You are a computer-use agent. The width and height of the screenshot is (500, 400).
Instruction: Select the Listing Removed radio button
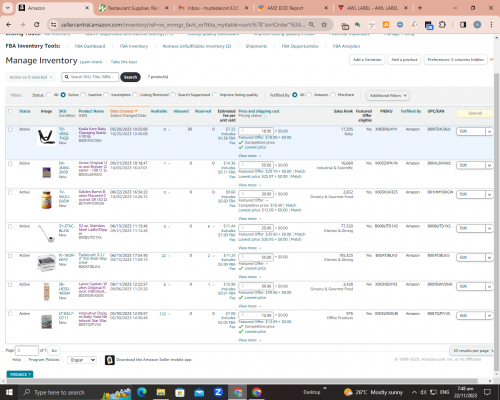pyautogui.click(x=135, y=95)
